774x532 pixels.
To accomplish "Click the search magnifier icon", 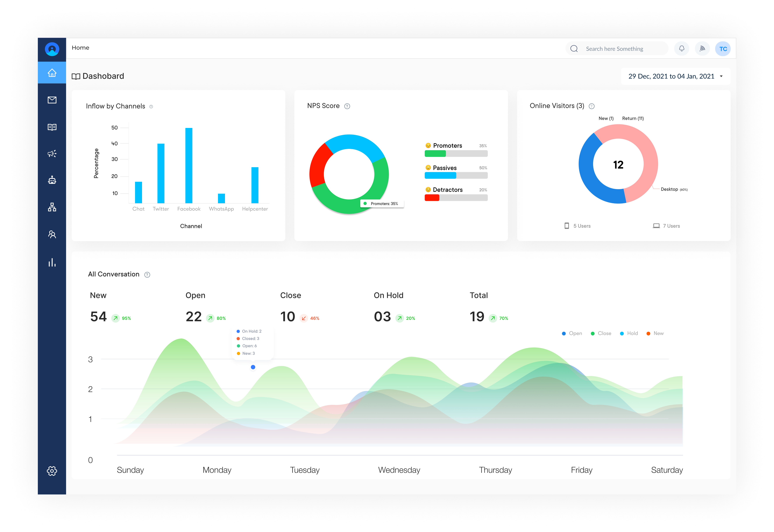I will 574,49.
